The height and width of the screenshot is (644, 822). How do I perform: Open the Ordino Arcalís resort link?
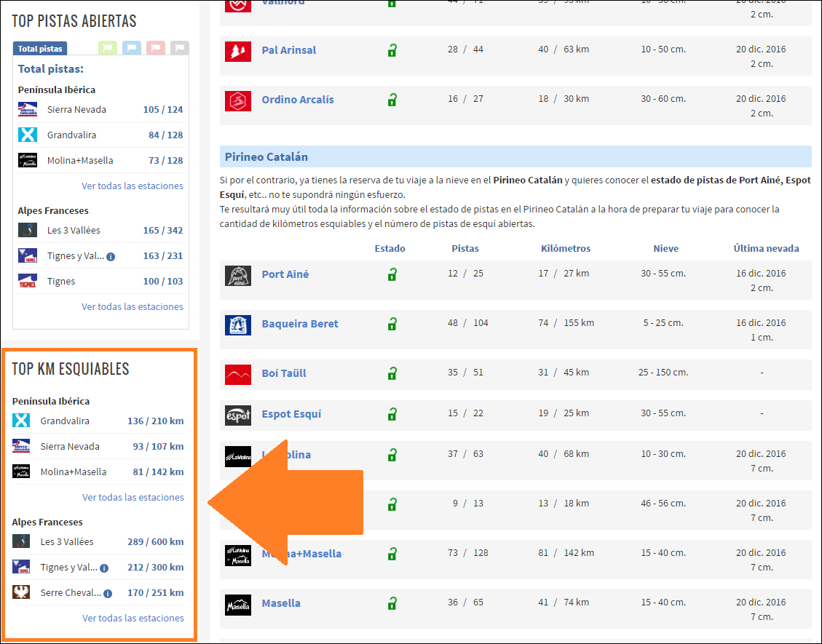tap(298, 100)
